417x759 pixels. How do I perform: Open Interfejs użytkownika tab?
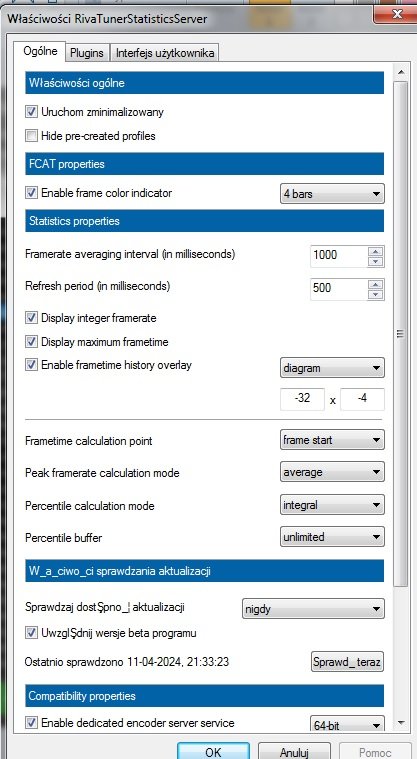pyautogui.click(x=165, y=53)
